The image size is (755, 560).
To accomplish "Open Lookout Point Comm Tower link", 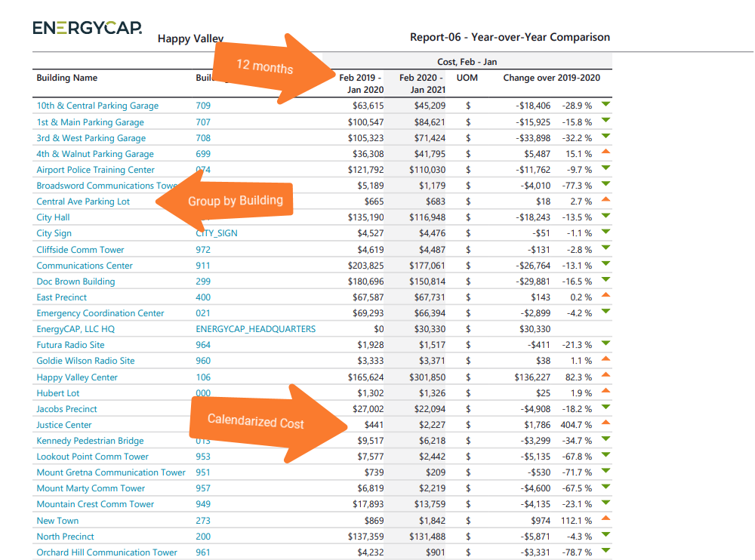I will [x=92, y=457].
